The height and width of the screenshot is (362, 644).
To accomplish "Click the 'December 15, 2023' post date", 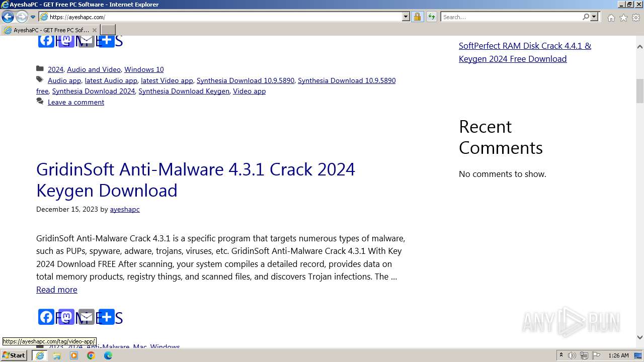I will coord(67,209).
